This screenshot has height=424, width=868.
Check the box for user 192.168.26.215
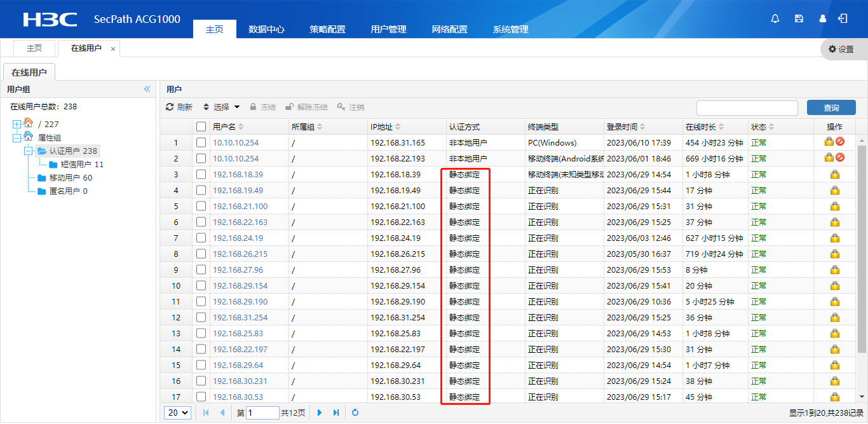(x=201, y=254)
